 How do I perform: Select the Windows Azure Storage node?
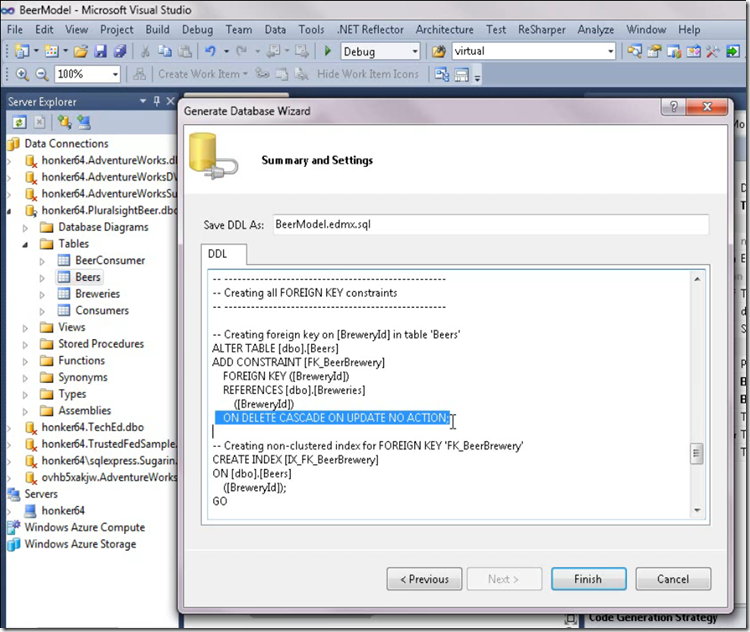tap(80, 544)
